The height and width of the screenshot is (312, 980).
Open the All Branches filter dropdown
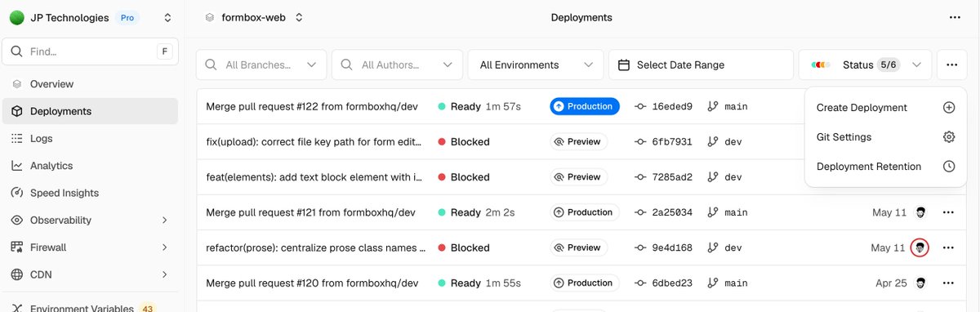(x=261, y=65)
